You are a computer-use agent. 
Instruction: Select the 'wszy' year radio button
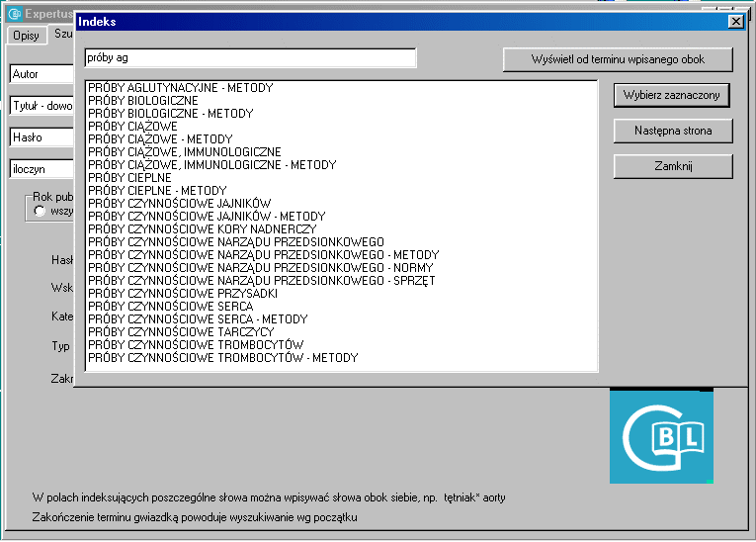point(41,211)
